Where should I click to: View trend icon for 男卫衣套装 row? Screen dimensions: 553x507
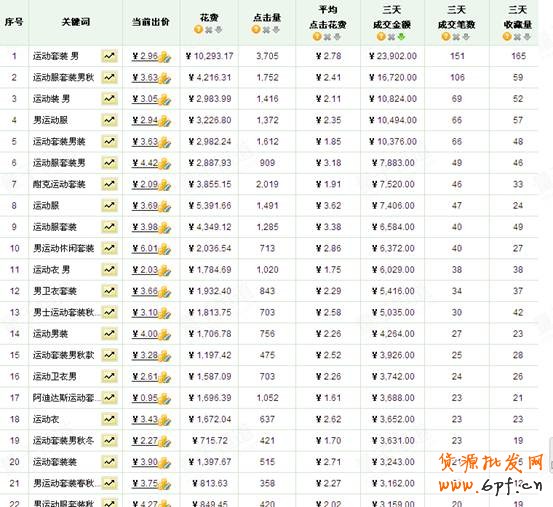[x=109, y=291]
